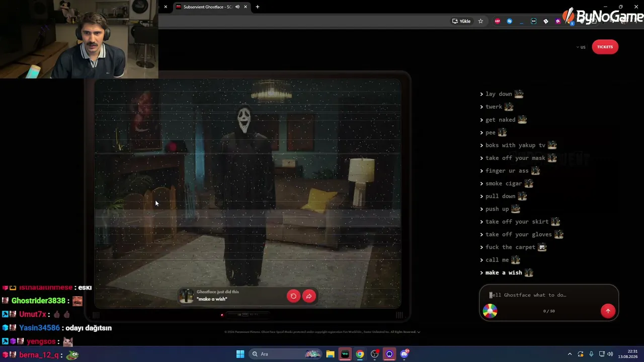This screenshot has height=362, width=644.
Task: Share the "make a wish" clip
Action: pyautogui.click(x=309, y=296)
